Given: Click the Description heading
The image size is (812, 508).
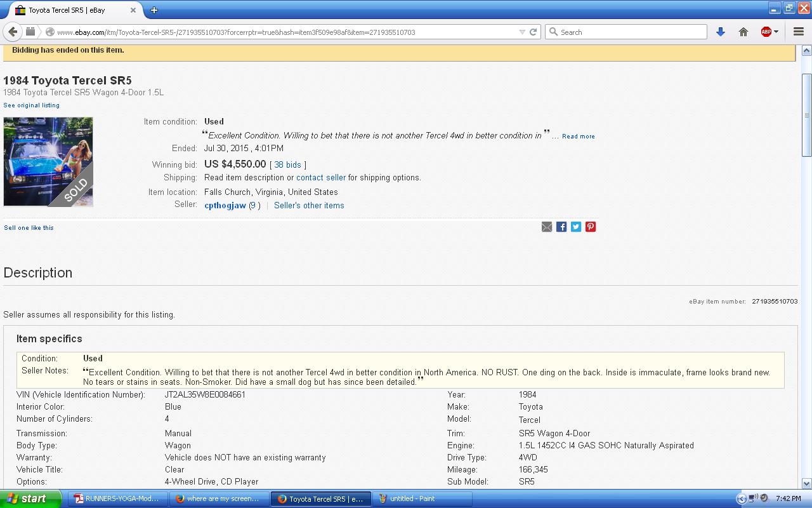Looking at the screenshot, I should click(x=38, y=272).
